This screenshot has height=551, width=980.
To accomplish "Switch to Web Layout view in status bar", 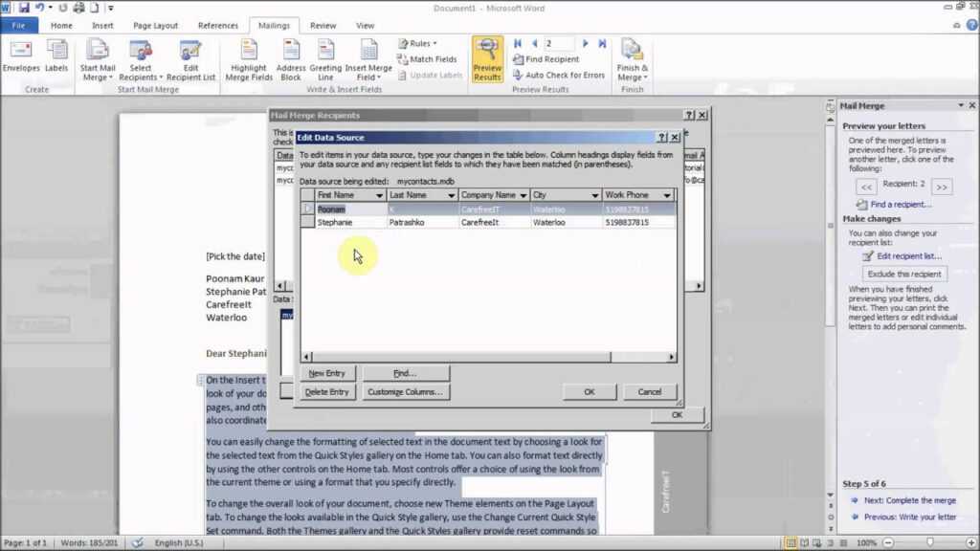I will (x=816, y=542).
